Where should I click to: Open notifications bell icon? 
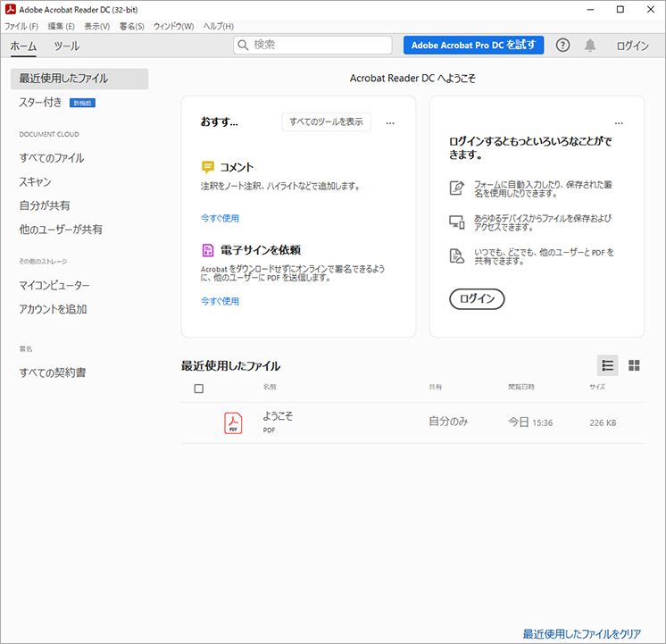tap(590, 45)
